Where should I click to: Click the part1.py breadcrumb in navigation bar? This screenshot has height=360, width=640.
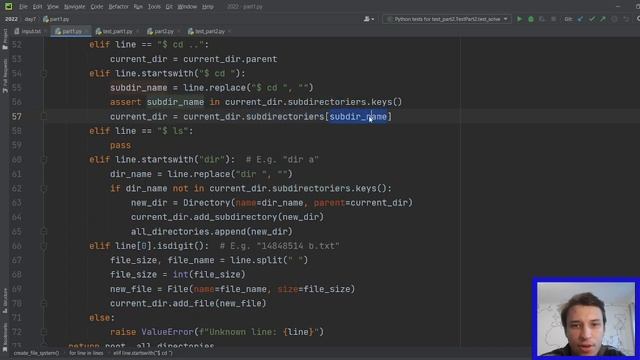coord(56,19)
